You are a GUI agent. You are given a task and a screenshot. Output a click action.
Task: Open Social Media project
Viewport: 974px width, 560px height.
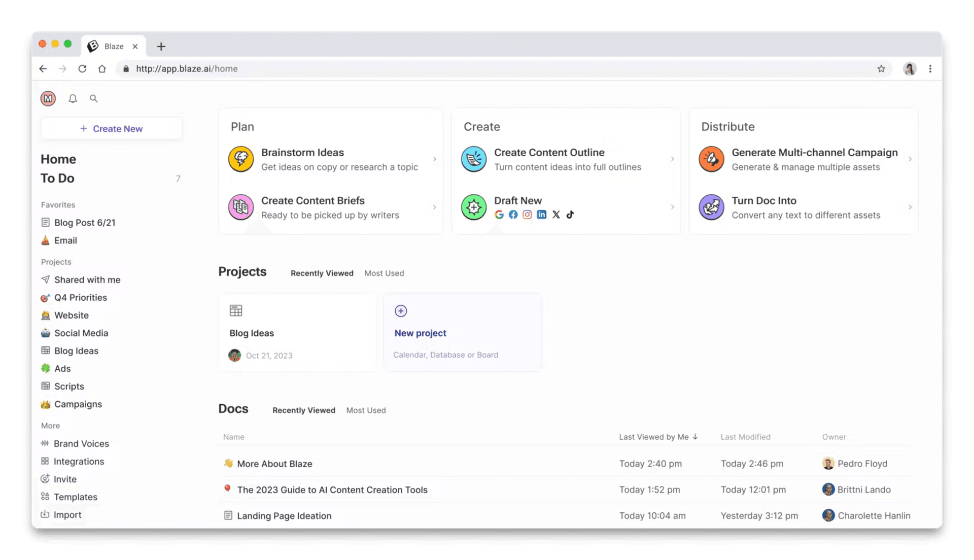(75, 333)
